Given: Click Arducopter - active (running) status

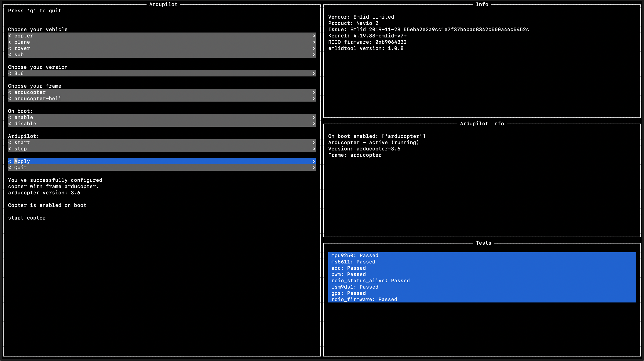Looking at the screenshot, I should [x=374, y=143].
